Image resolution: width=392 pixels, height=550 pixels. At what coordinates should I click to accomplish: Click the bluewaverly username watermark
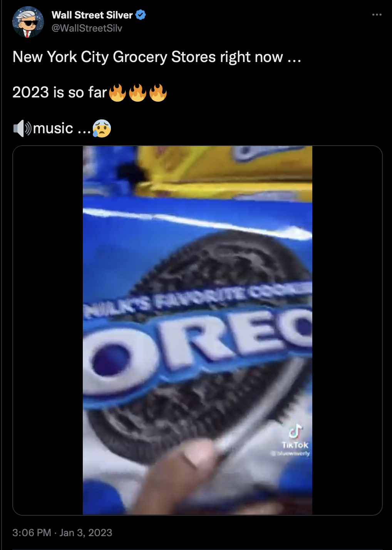(x=290, y=453)
